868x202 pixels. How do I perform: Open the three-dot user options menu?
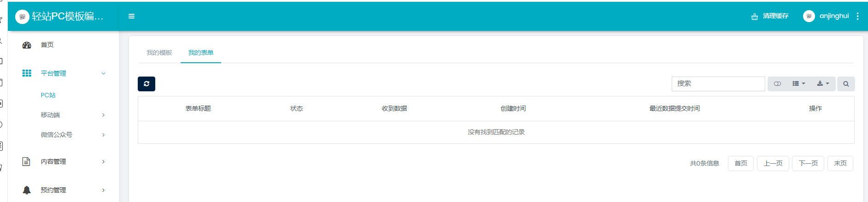coord(857,16)
